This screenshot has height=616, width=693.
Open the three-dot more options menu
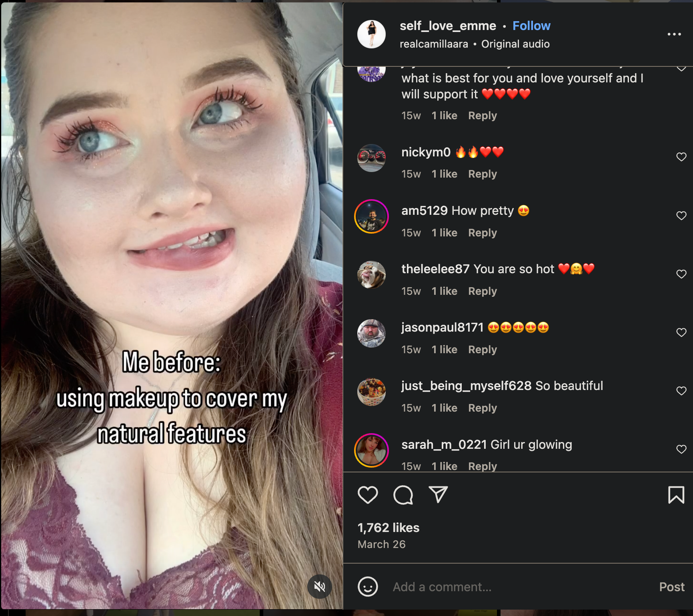click(x=674, y=34)
